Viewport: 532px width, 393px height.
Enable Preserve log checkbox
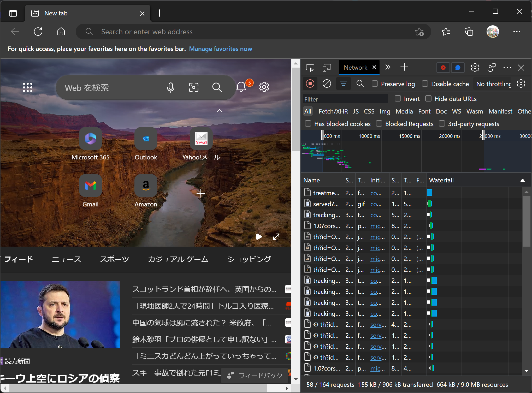pyautogui.click(x=375, y=84)
